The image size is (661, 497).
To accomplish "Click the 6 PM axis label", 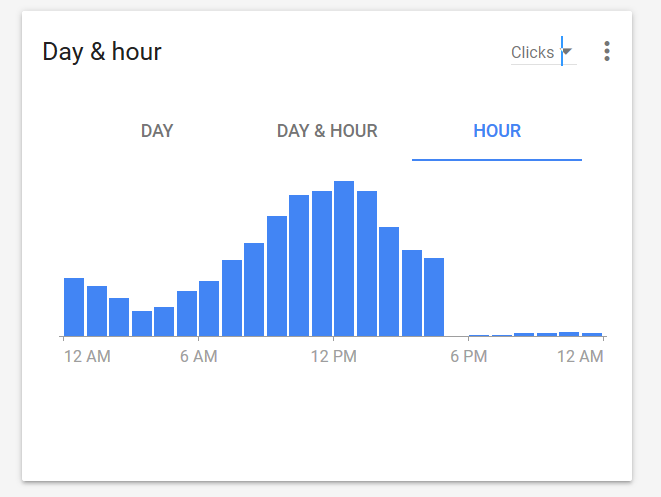I will coord(469,357).
